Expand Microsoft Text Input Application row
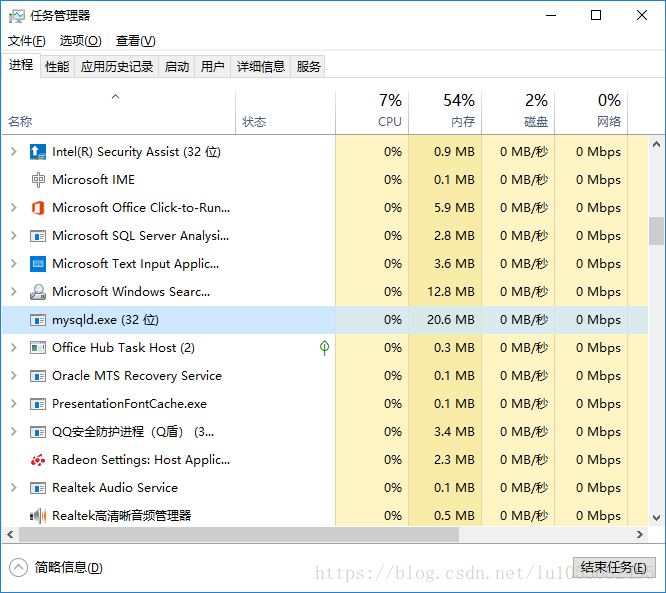 14,264
